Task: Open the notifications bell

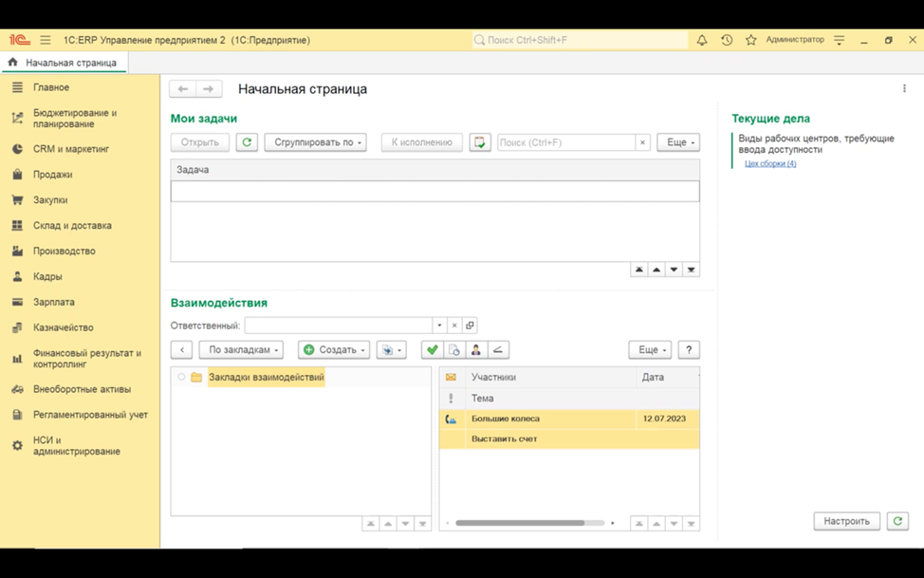Action: pyautogui.click(x=702, y=40)
